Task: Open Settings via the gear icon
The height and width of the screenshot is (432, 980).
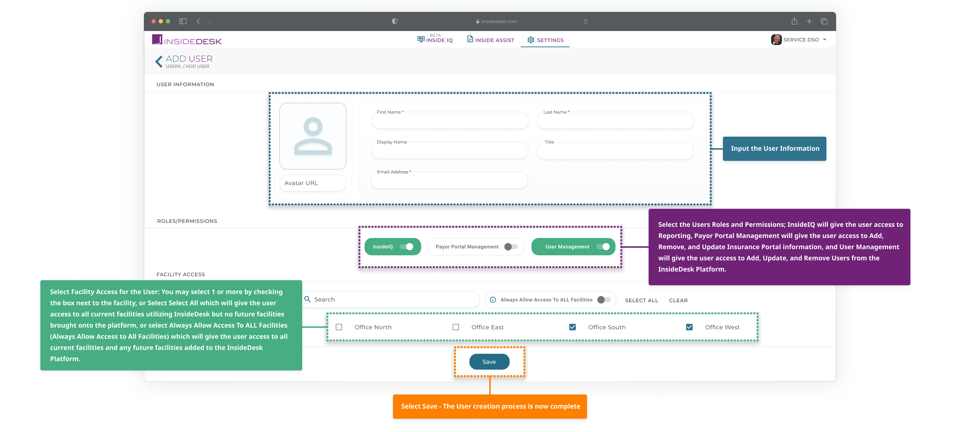Action: pyautogui.click(x=531, y=40)
